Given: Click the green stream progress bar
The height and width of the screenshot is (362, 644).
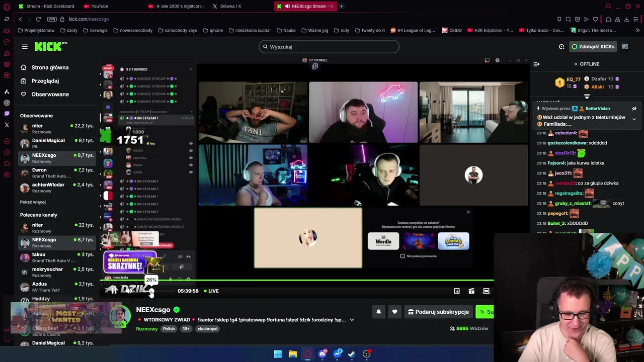Looking at the screenshot, I should 298,280.
